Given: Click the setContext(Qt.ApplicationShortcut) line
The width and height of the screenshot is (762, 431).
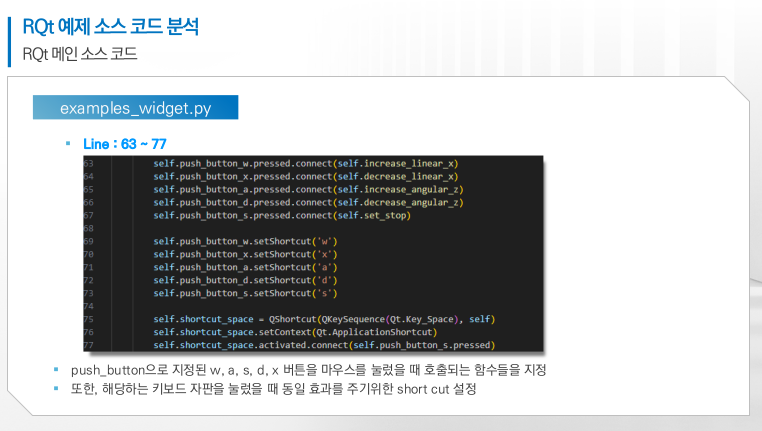Looking at the screenshot, I should pos(295,332).
